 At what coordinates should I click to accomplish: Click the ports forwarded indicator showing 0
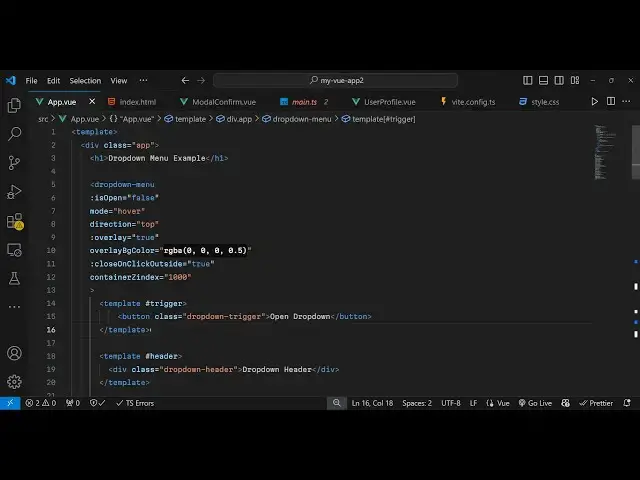[73, 403]
